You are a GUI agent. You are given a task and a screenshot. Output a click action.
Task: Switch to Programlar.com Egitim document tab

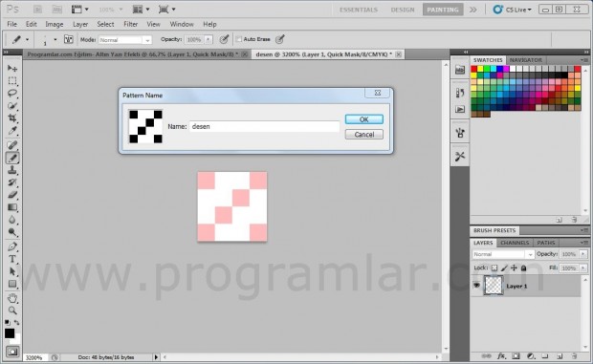[132, 54]
